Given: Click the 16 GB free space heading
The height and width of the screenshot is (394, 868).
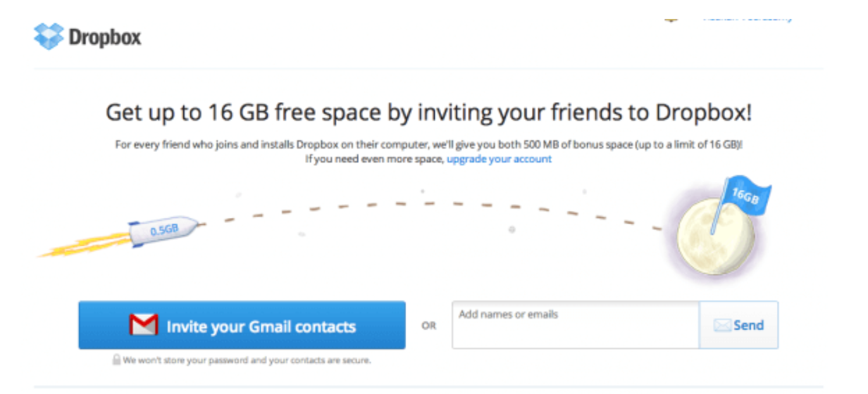Looking at the screenshot, I should pyautogui.click(x=429, y=113).
